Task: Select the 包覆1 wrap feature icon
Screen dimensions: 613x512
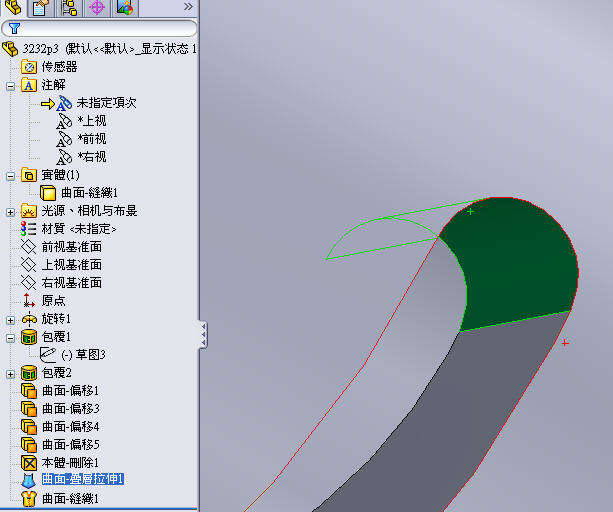Action: pyautogui.click(x=29, y=337)
